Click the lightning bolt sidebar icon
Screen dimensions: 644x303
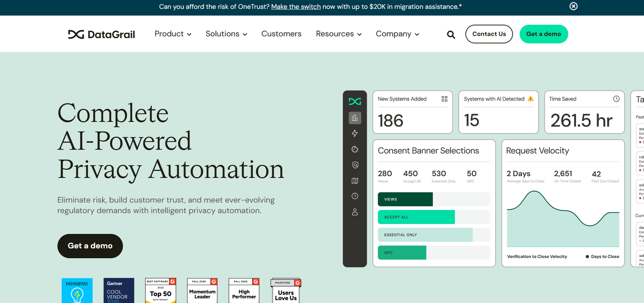point(355,133)
